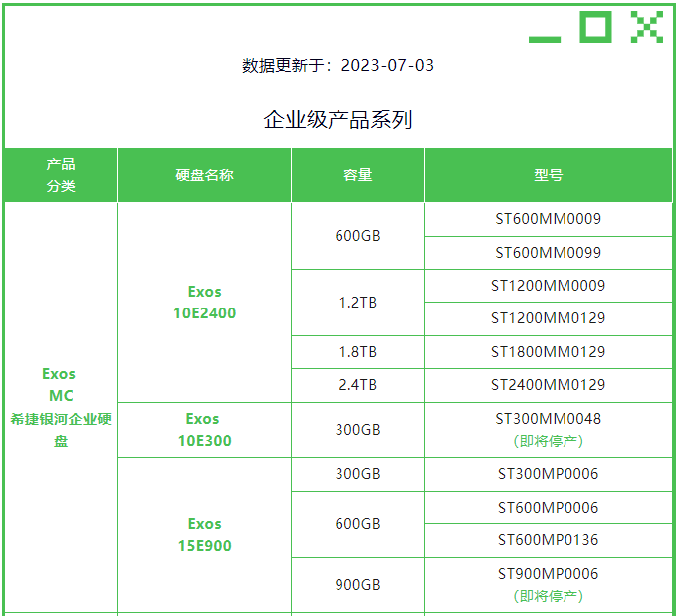Open the Exos 15E900 drive link
Viewport: 678px width, 616px height.
coord(204,535)
